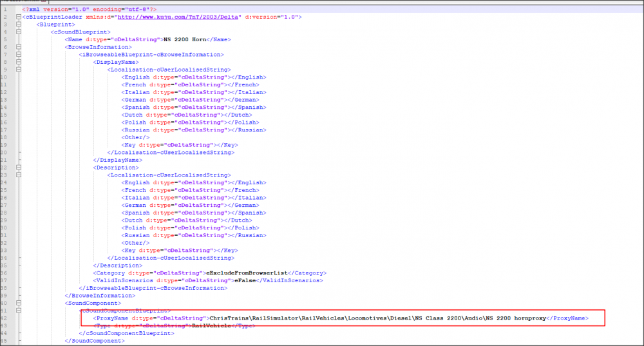
Task: Collapse the cSoundBlueprint fold marker
Action: click(17, 32)
